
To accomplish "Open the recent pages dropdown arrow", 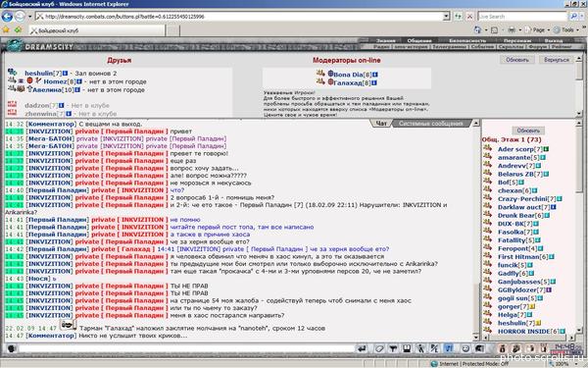I will [30, 17].
